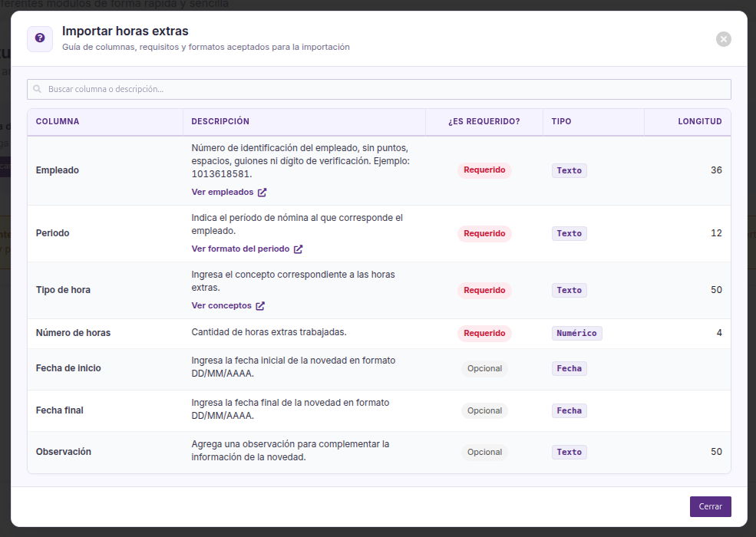
Task: Click the Numérico type tag
Action: (576, 333)
